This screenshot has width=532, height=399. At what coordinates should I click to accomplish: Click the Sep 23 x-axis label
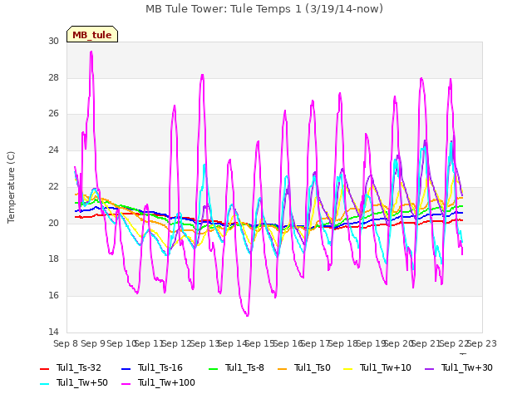coord(482,343)
